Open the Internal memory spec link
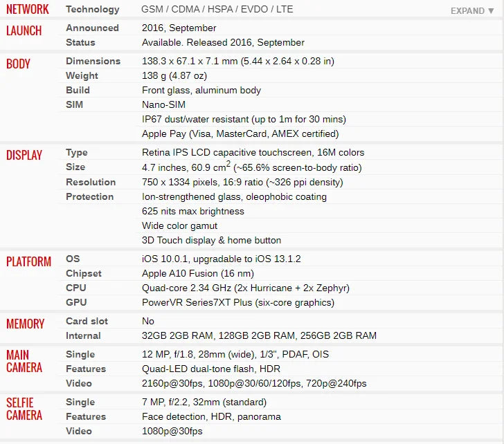 coord(83,336)
